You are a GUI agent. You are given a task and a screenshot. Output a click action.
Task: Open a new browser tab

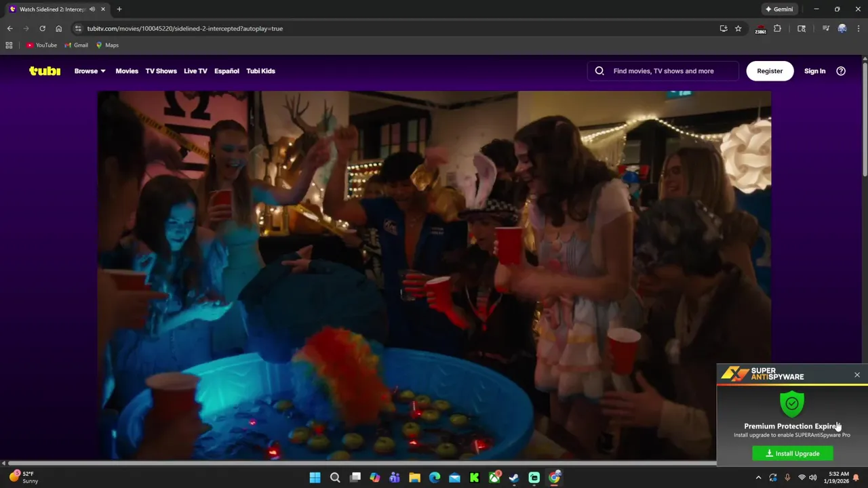(119, 9)
